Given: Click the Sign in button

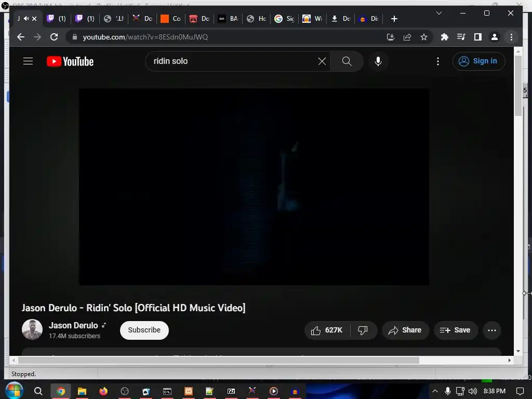Looking at the screenshot, I should (478, 61).
